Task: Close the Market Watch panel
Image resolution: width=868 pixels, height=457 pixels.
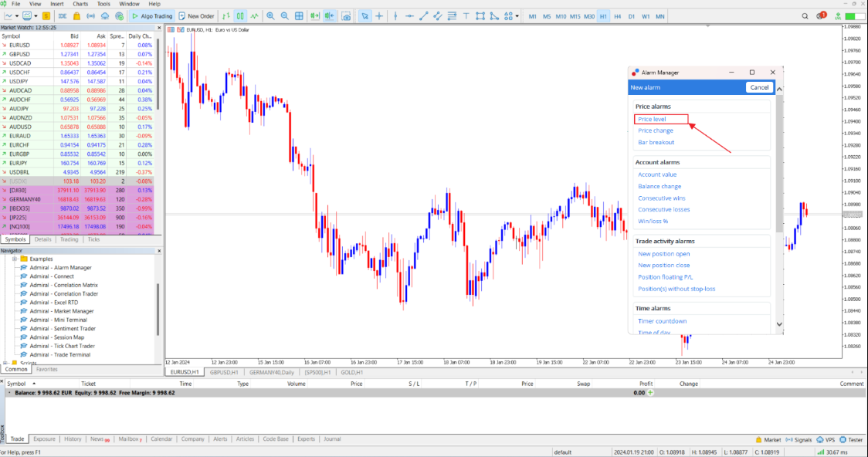Action: point(159,27)
